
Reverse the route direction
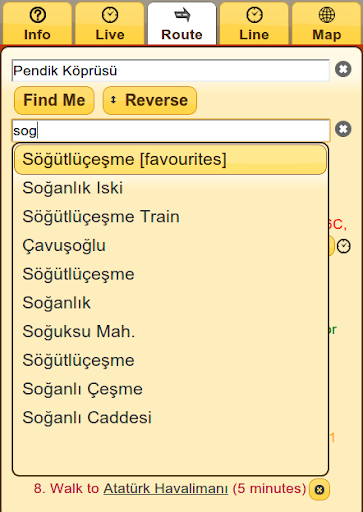point(150,100)
